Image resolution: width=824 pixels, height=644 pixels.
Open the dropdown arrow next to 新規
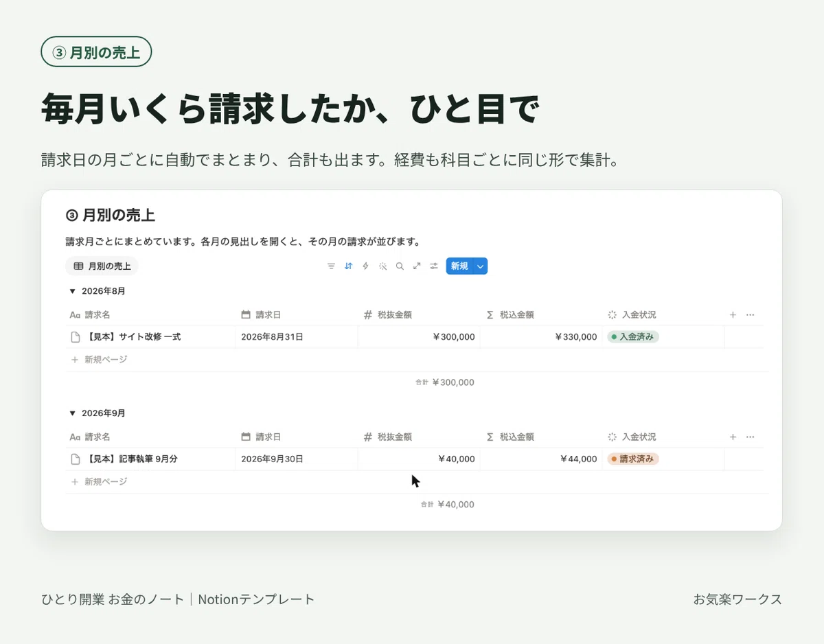coord(481,266)
